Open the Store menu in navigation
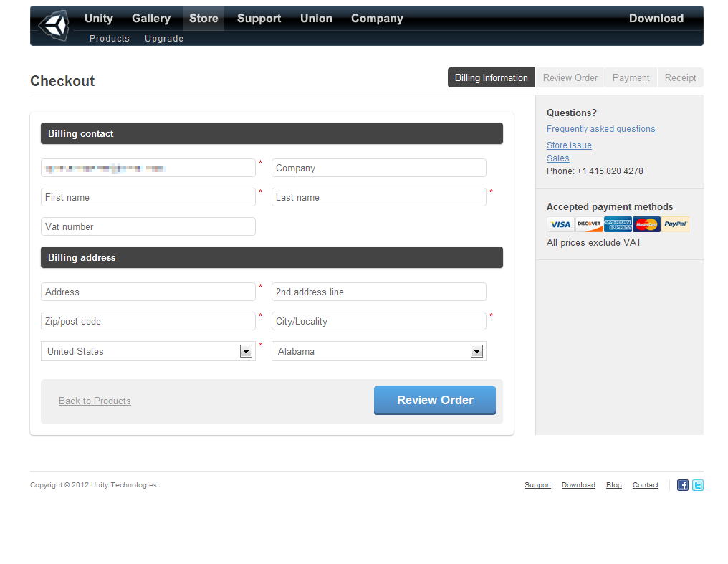The image size is (728, 564). click(203, 19)
